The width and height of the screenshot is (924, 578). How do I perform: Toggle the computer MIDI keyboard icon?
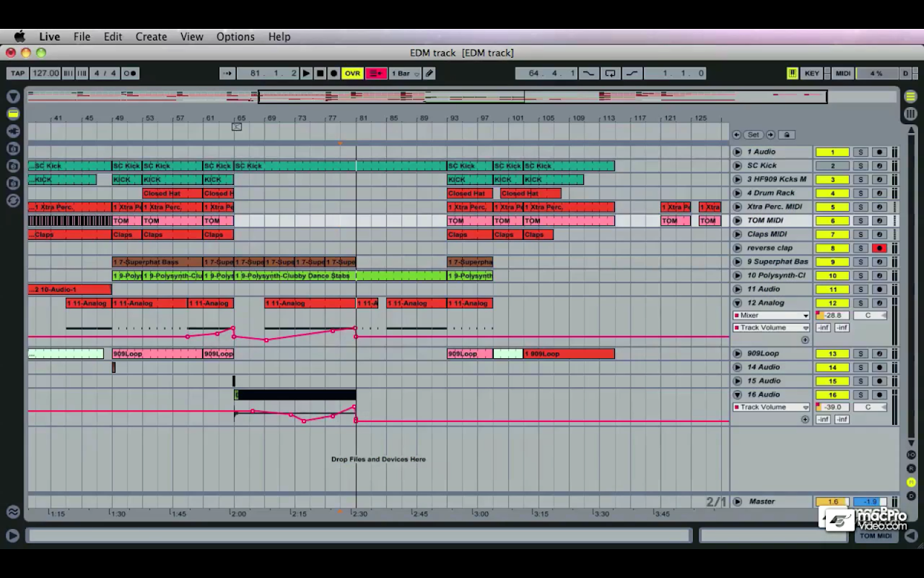(x=792, y=73)
